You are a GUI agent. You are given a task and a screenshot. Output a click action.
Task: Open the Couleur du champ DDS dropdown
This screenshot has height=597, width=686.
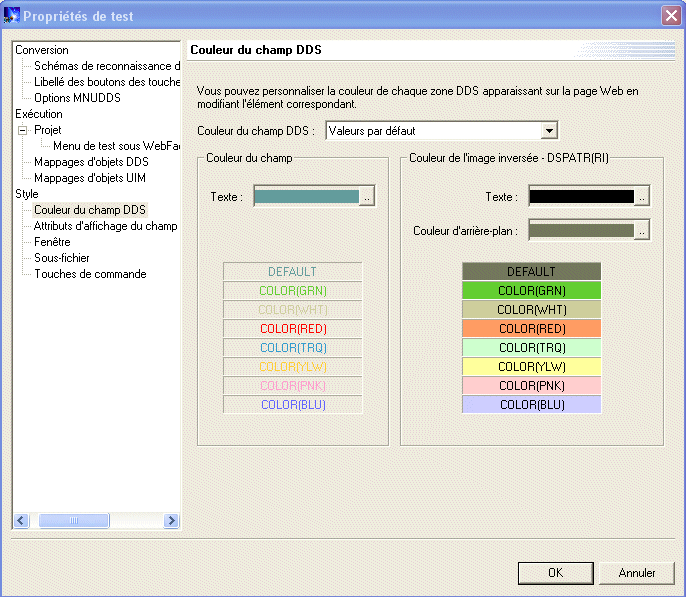click(x=549, y=130)
